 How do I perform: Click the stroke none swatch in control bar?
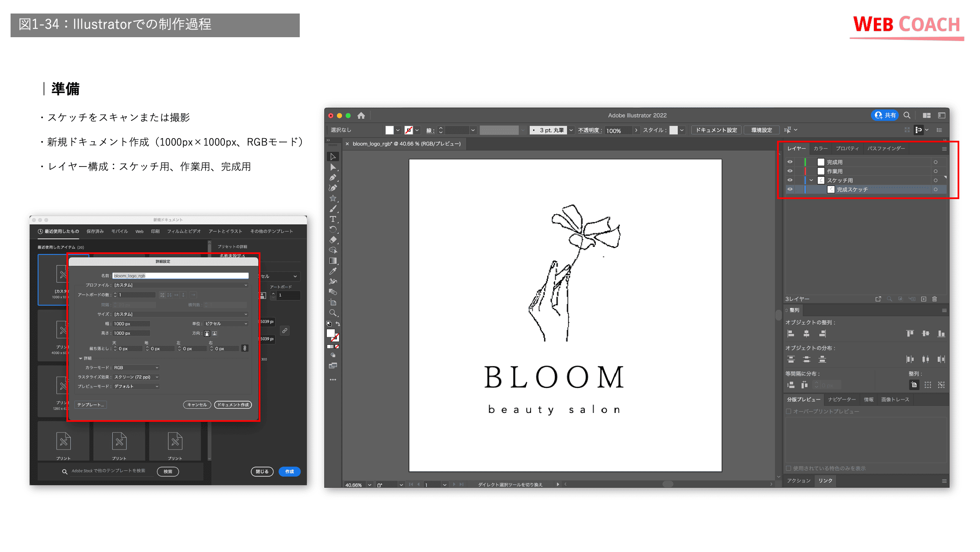coord(408,130)
